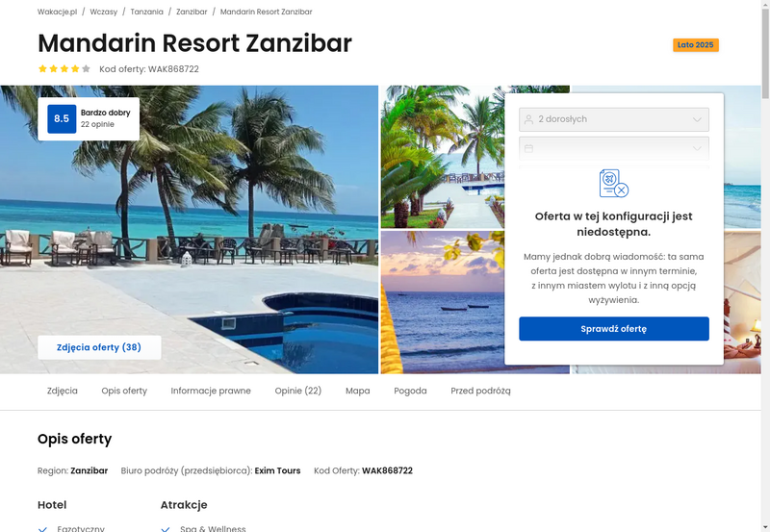Click the person icon in travelers field
Image resolution: width=770 pixels, height=532 pixels.
tap(528, 119)
